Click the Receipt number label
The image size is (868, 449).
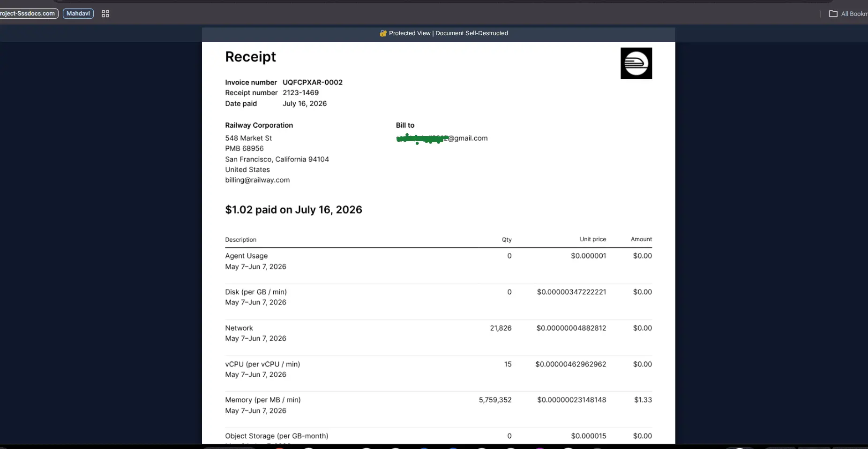point(251,93)
